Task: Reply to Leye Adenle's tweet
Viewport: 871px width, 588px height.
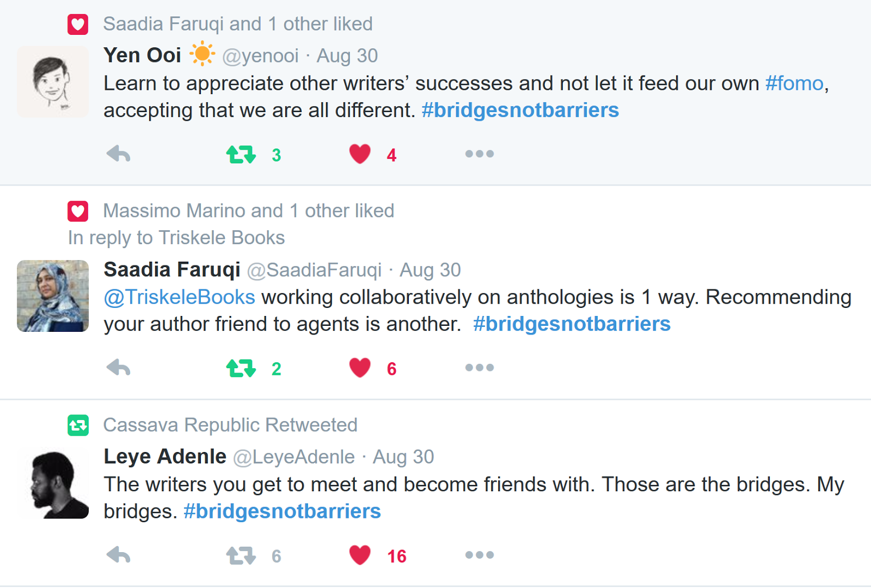Action: [x=118, y=555]
